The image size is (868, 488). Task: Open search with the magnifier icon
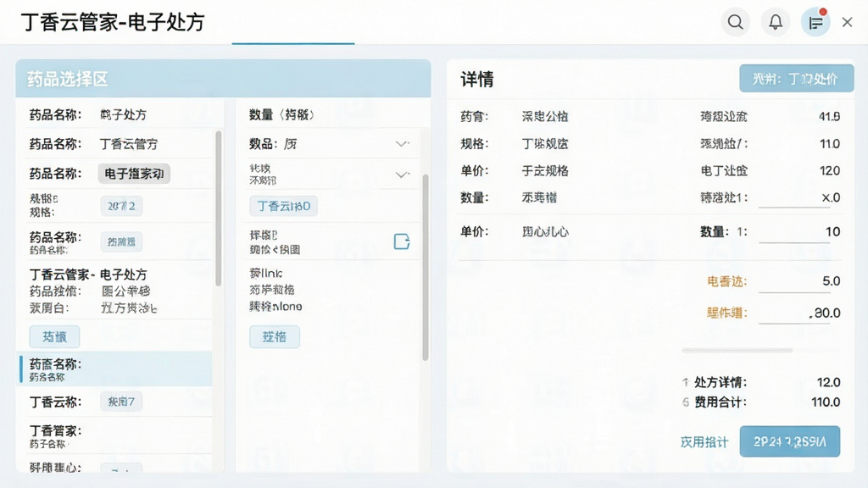(x=735, y=22)
